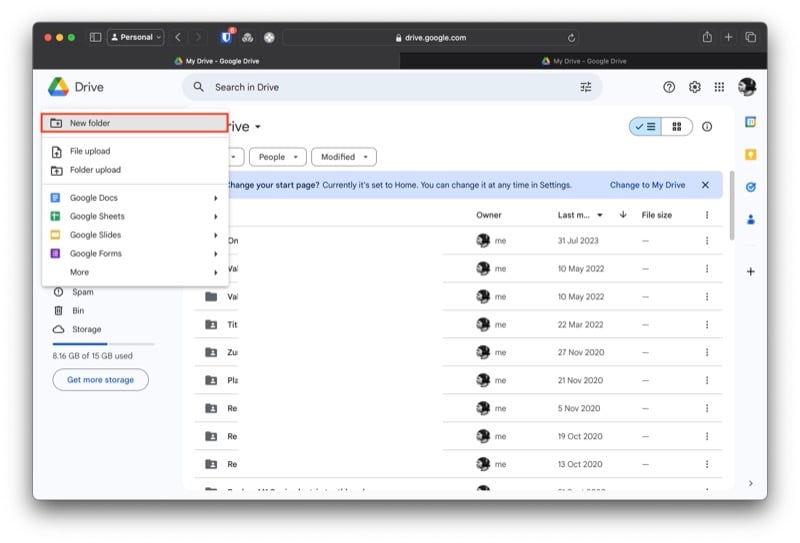Dismiss the start page banner
800x543 pixels.
[x=705, y=185]
